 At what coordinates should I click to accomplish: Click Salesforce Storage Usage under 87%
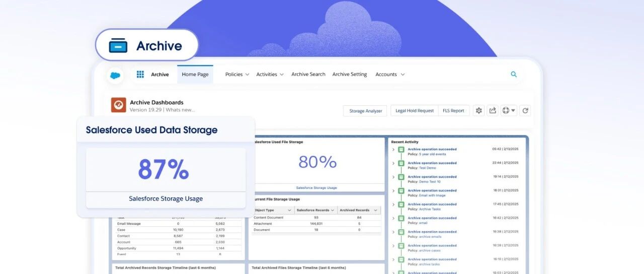(166, 198)
